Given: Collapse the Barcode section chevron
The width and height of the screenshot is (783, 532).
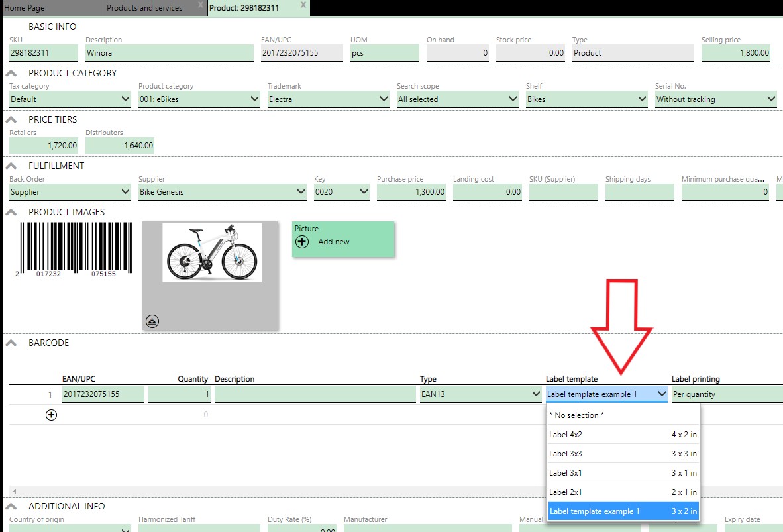Looking at the screenshot, I should 11,343.
